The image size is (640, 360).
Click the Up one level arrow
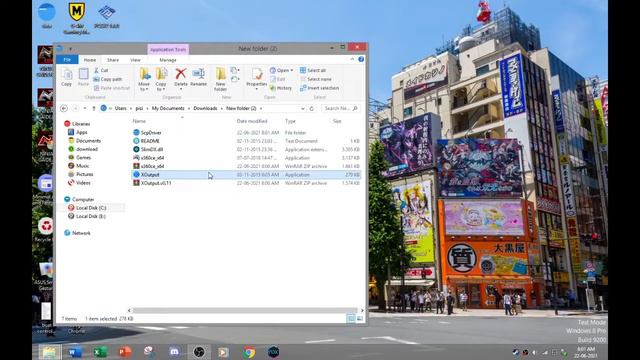pyautogui.click(x=94, y=108)
